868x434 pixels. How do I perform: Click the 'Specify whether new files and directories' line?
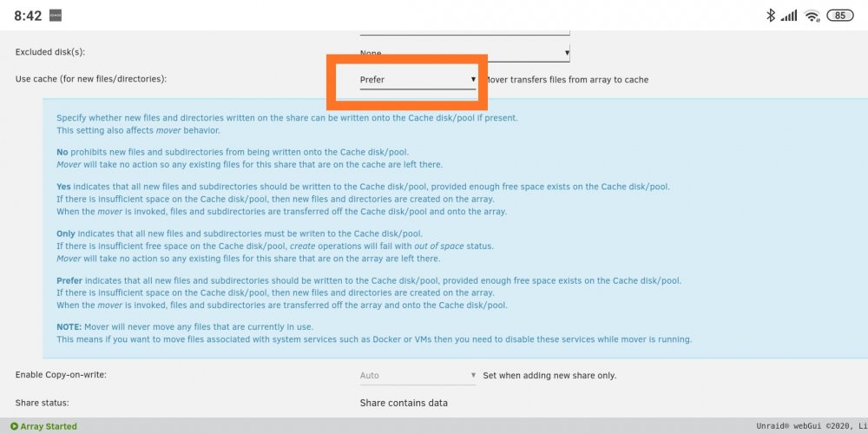point(287,118)
